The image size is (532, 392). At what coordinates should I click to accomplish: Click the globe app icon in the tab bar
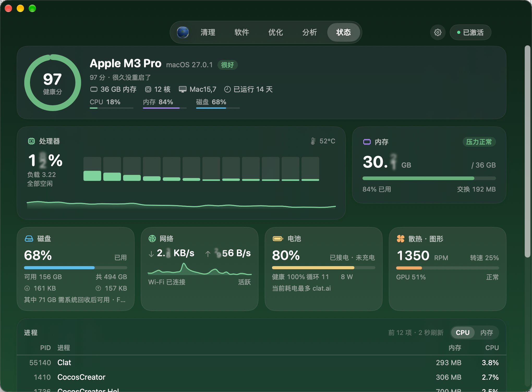click(183, 32)
